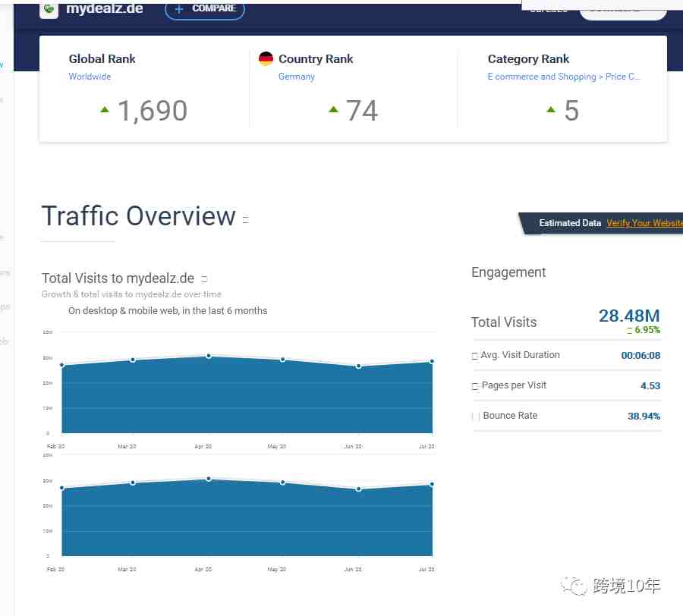The height and width of the screenshot is (616, 683).
Task: Click the change icon beside 6.95%
Action: (629, 331)
